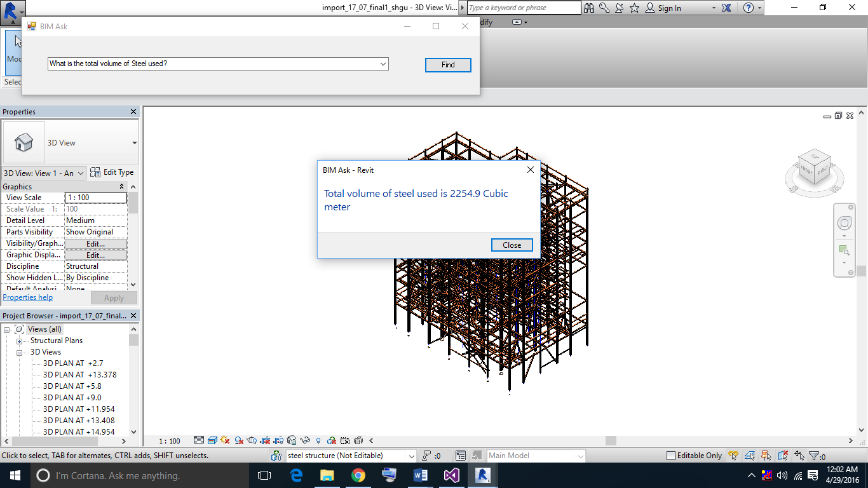868x488 pixels.
Task: Click Find in BIM Ask window
Action: click(448, 65)
